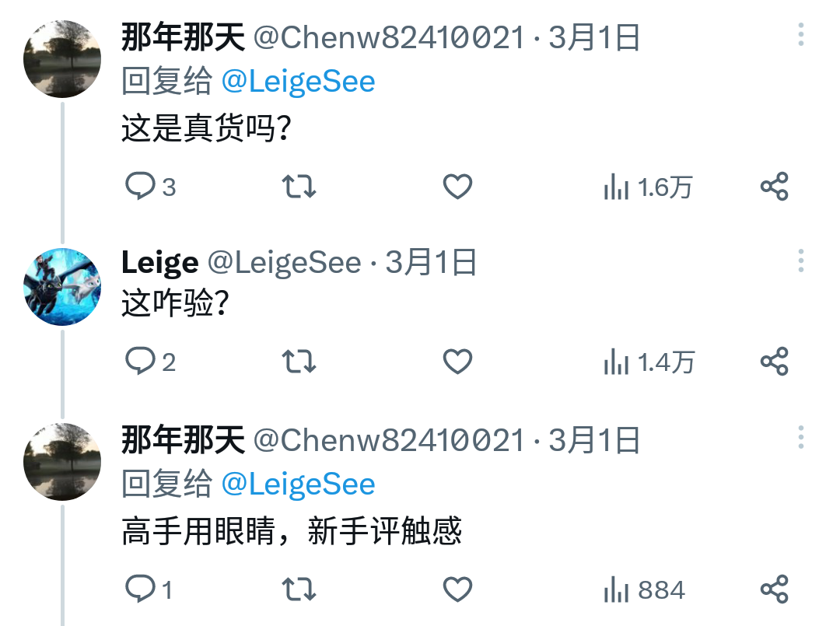Viewport: 840px width, 626px height.
Task: Open Leige's dragon profile picture
Action: (62, 287)
